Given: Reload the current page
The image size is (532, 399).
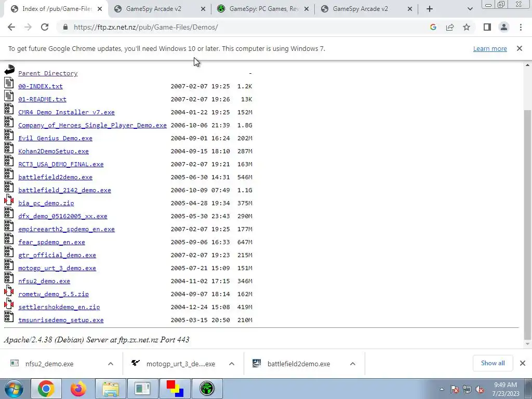Looking at the screenshot, I should (45, 27).
